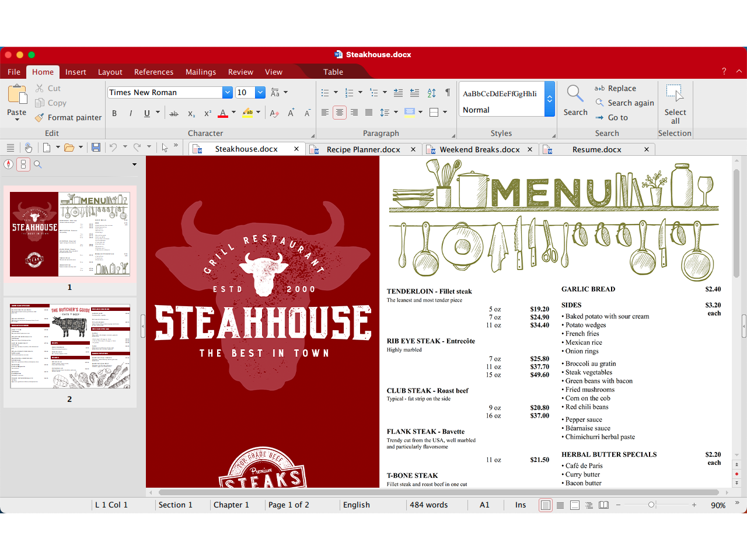Screen dimensions: 747x560
Task: Switch to the Recipe Planner.docx document tab
Action: [364, 149]
